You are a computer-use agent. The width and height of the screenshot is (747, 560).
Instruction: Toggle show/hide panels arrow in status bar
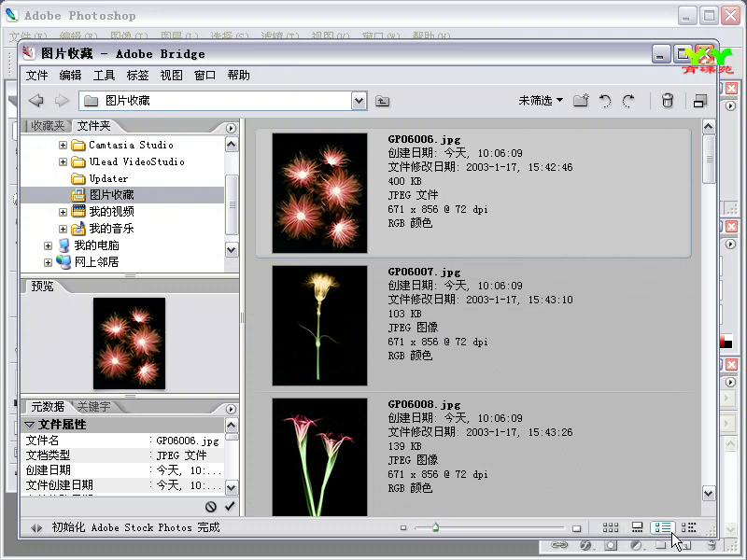36,527
